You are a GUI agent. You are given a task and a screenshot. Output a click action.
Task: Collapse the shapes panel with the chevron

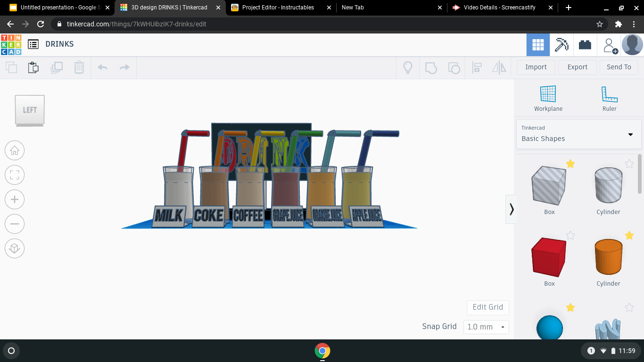pos(511,209)
